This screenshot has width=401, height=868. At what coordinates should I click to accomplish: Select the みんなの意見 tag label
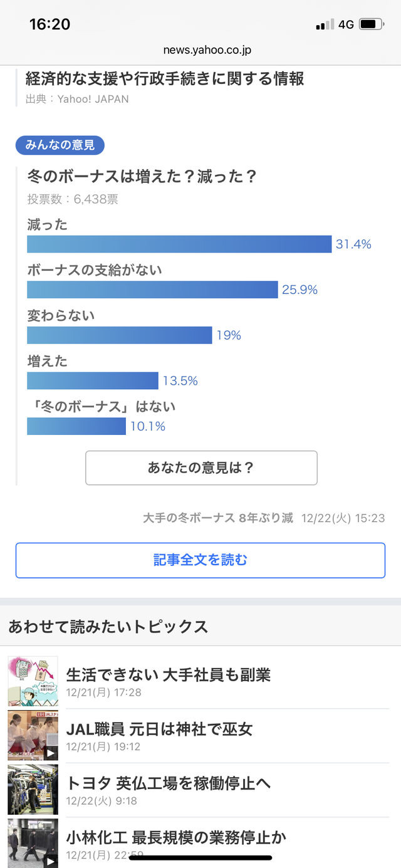[60, 145]
